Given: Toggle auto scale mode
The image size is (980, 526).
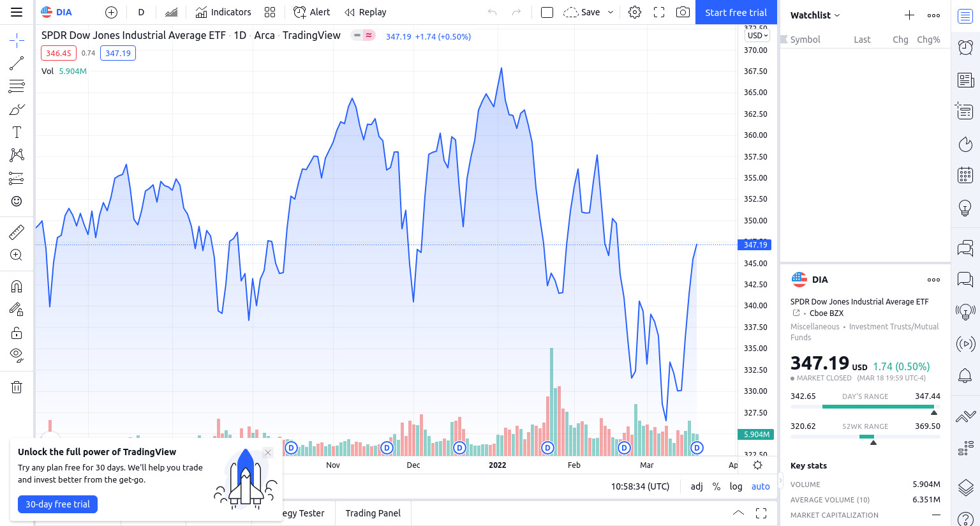Looking at the screenshot, I should tap(761, 486).
